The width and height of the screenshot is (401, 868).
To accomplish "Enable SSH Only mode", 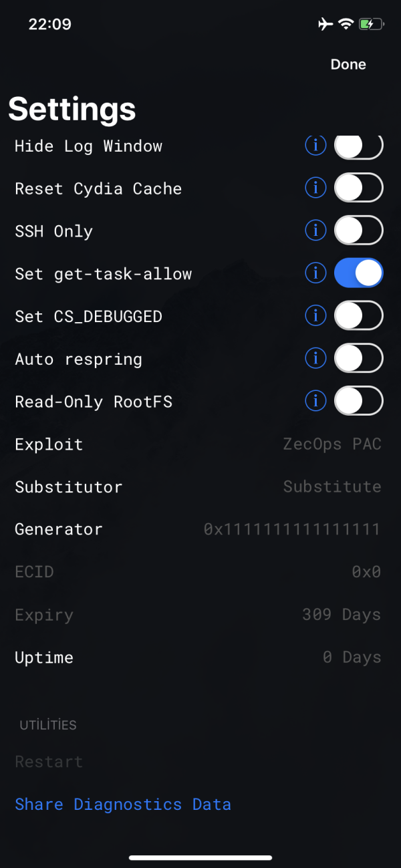I will (358, 231).
